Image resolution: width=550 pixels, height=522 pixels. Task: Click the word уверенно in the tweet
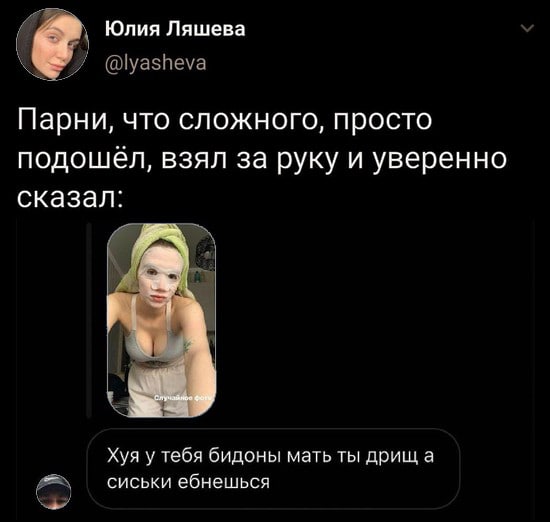tap(440, 160)
